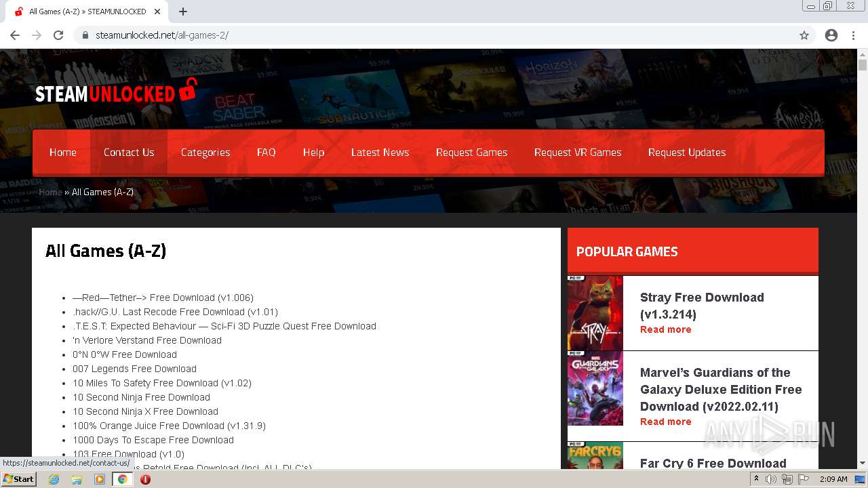
Task: Click red Opera icon in taskbar
Action: [x=145, y=479]
